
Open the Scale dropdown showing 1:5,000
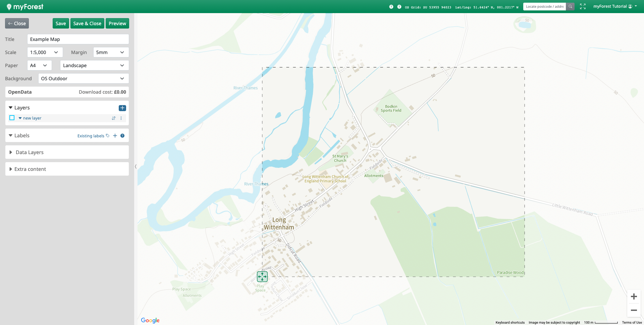pos(45,52)
